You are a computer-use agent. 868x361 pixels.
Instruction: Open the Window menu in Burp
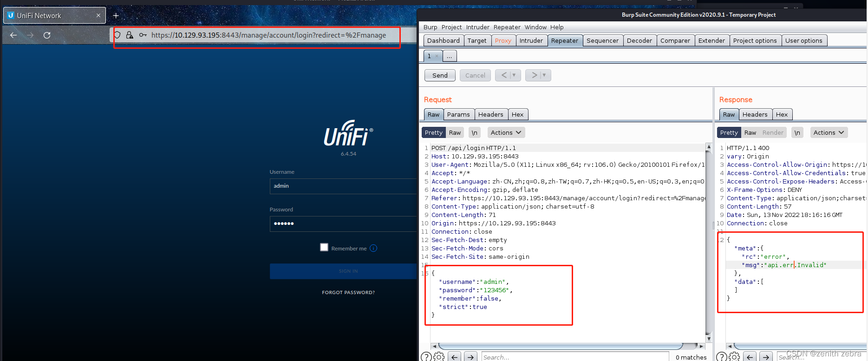click(x=535, y=27)
